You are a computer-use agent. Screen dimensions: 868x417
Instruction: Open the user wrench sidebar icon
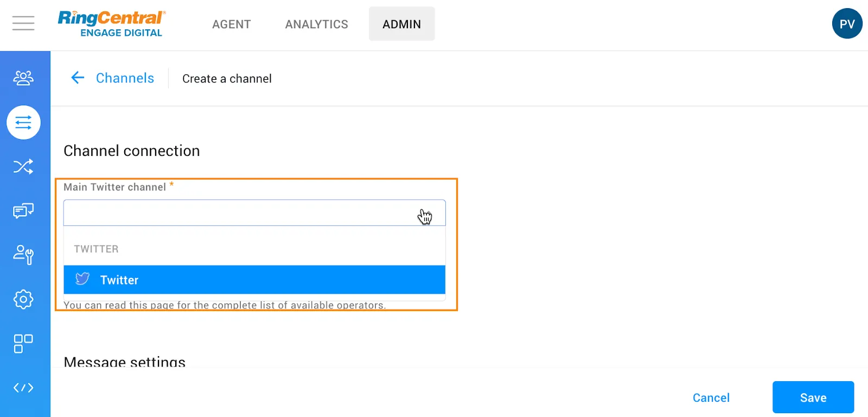(23, 254)
